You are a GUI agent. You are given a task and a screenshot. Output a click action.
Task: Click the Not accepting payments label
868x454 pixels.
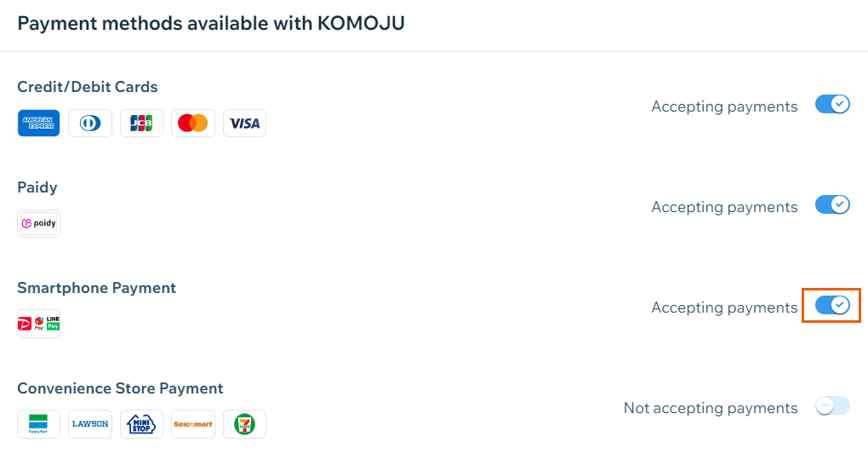click(711, 408)
